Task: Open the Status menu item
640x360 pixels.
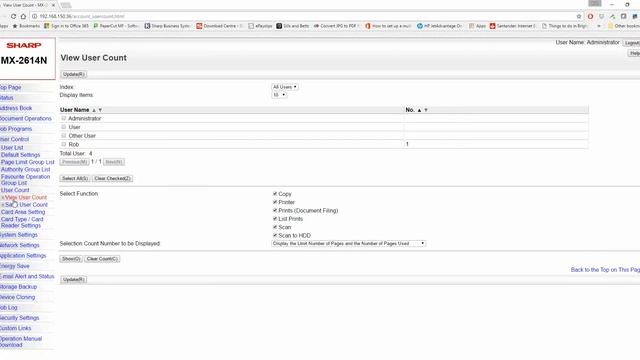Action: [7, 98]
